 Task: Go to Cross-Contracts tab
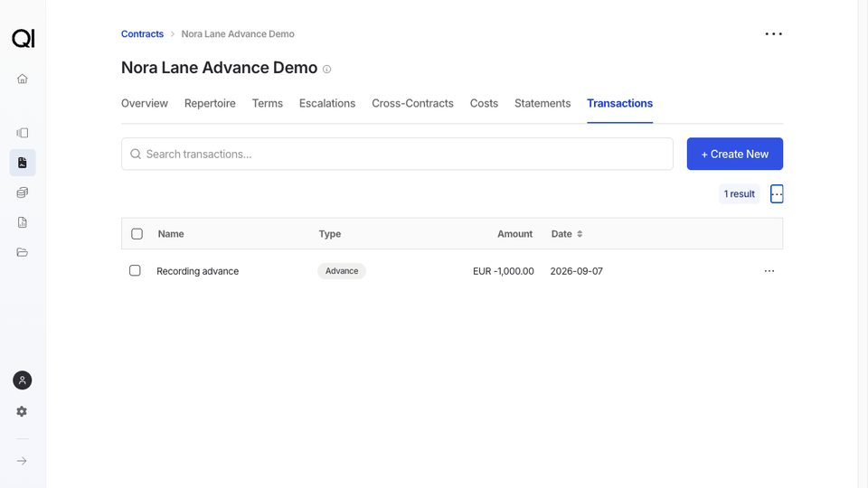pyautogui.click(x=412, y=103)
